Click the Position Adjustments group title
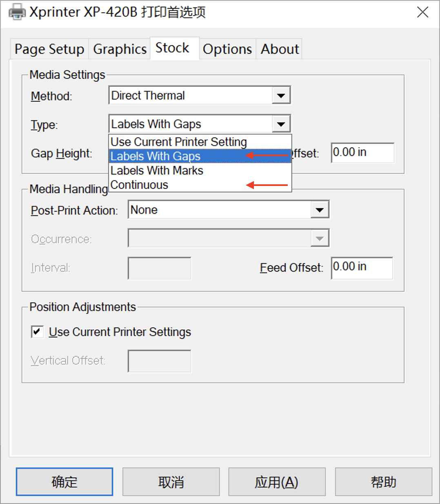The image size is (440, 504). (x=83, y=307)
